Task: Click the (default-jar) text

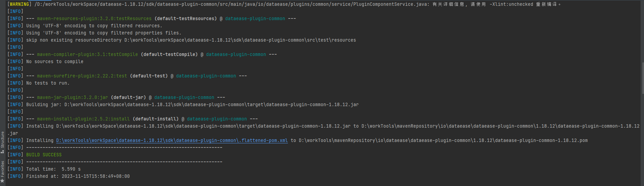Action: (128, 97)
